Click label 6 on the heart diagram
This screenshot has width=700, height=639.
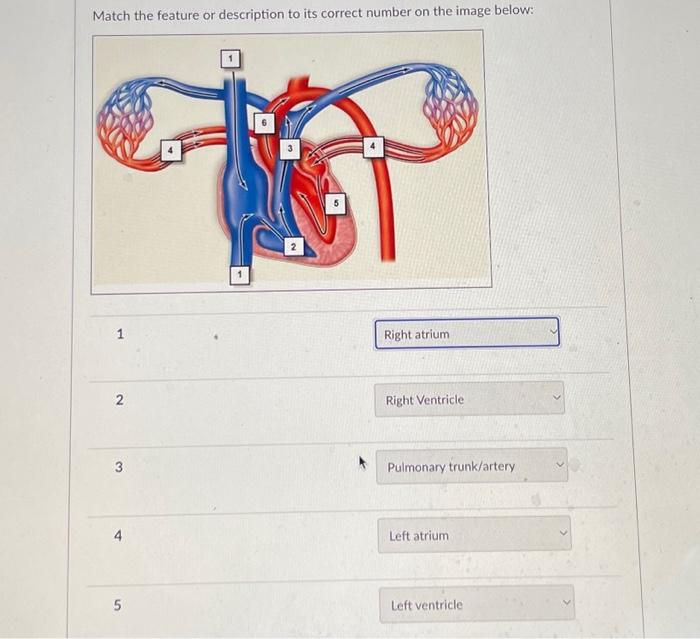[264, 122]
